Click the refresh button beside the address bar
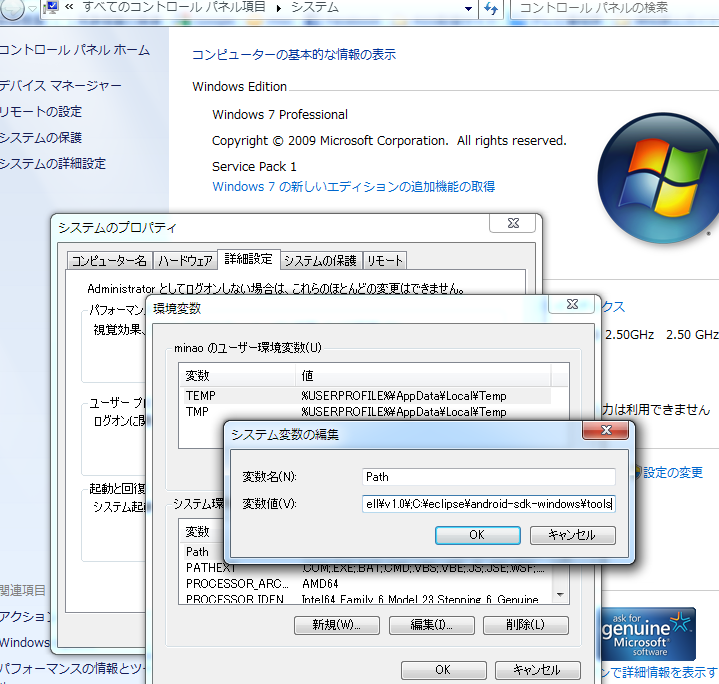The height and width of the screenshot is (684, 719). point(491,8)
